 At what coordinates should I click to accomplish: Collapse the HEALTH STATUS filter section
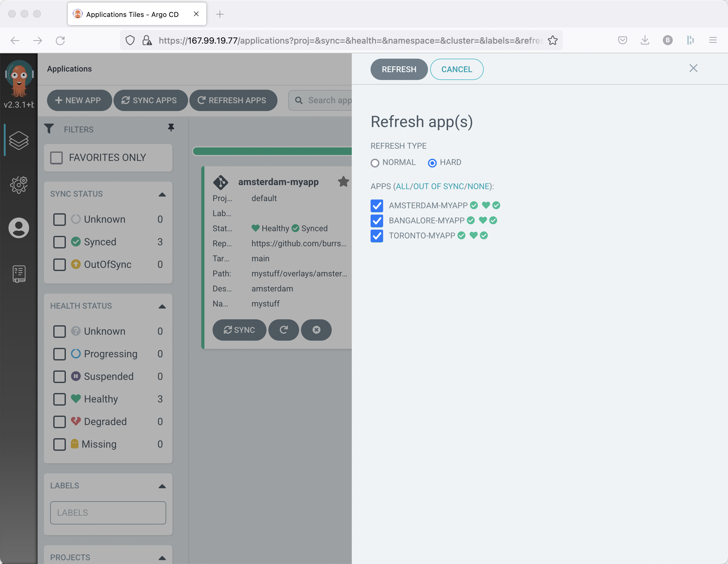tap(162, 306)
